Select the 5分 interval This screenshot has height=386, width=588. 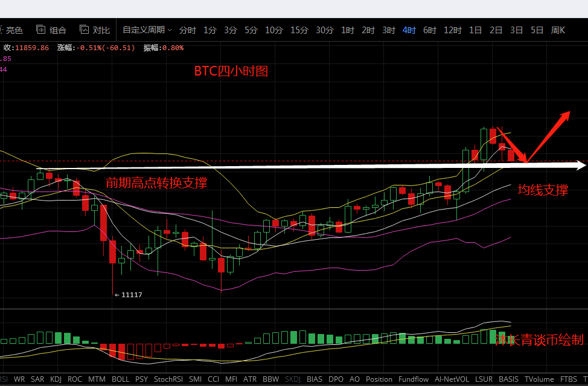pos(251,30)
